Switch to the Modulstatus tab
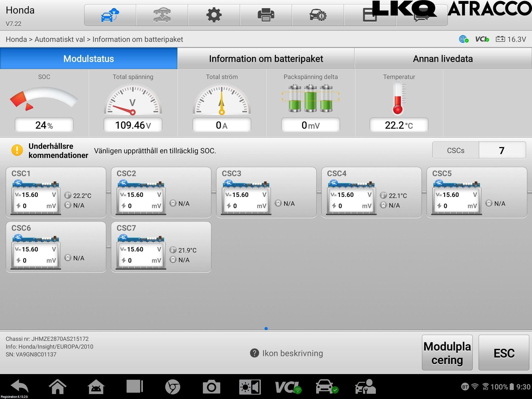The width and height of the screenshot is (532, 399). 89,58
